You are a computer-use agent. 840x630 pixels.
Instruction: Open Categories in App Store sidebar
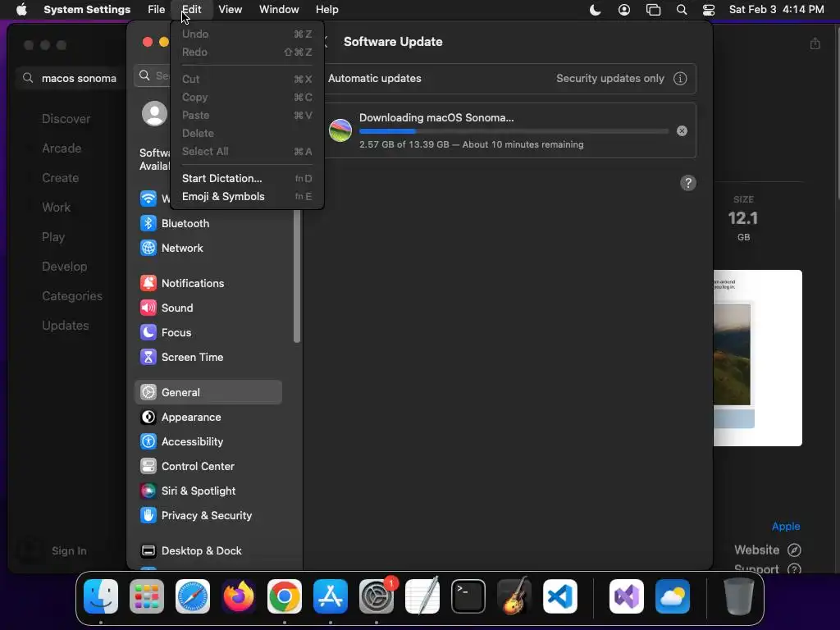[x=72, y=296]
